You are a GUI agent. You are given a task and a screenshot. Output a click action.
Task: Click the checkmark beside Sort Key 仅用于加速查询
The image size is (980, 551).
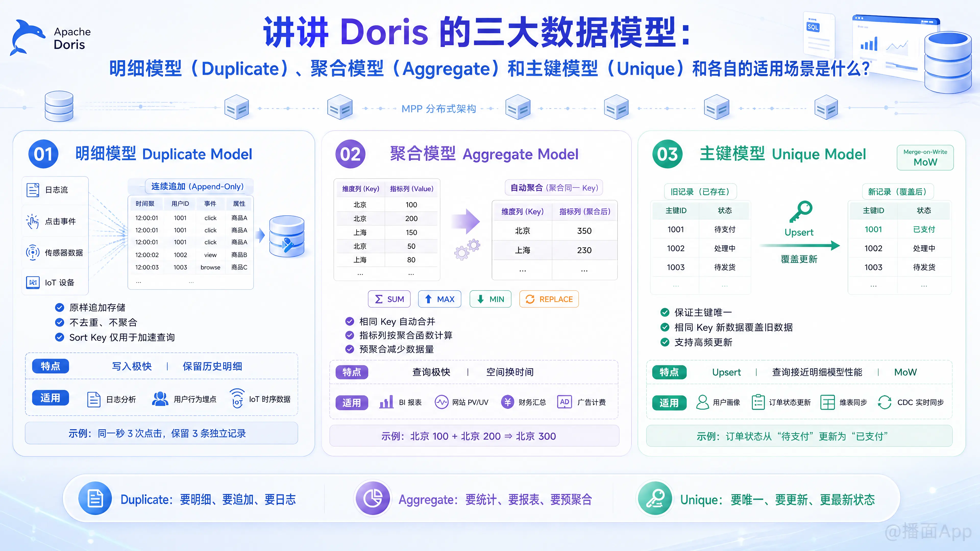60,337
